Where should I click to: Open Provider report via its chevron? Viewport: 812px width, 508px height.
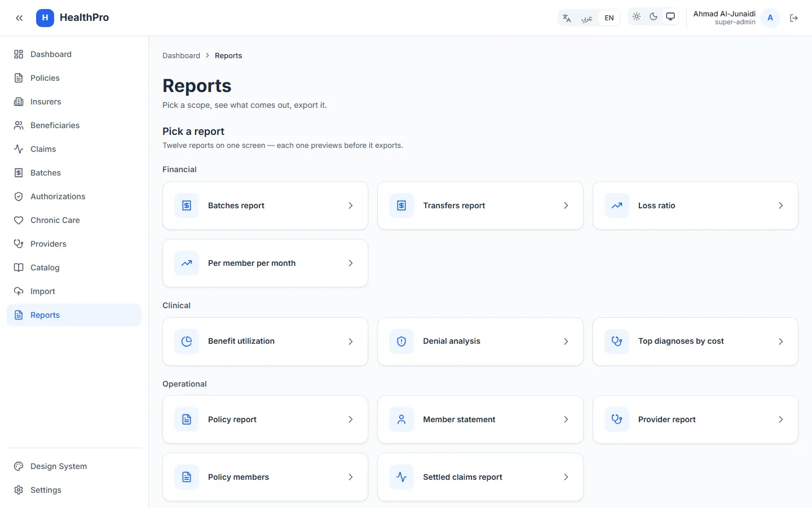pos(781,419)
